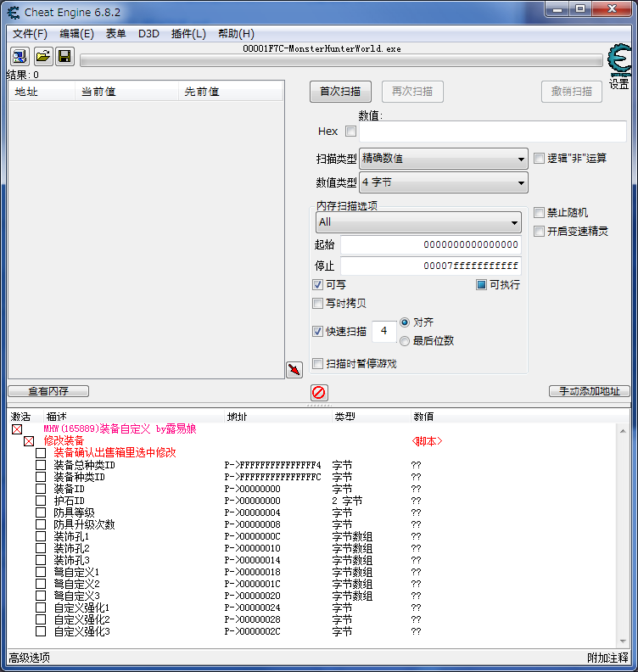
Task: Deactivate the 修改装备 script checkbox
Action: [x=29, y=441]
